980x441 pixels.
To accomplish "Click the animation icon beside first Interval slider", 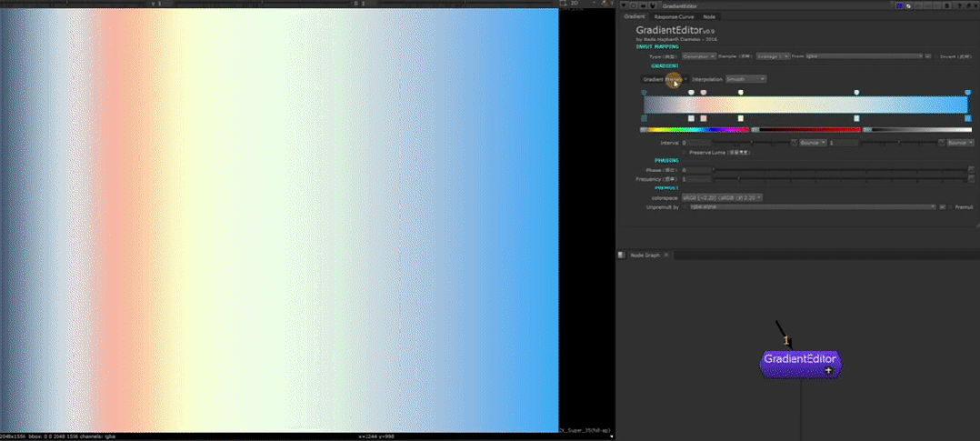I will point(794,144).
